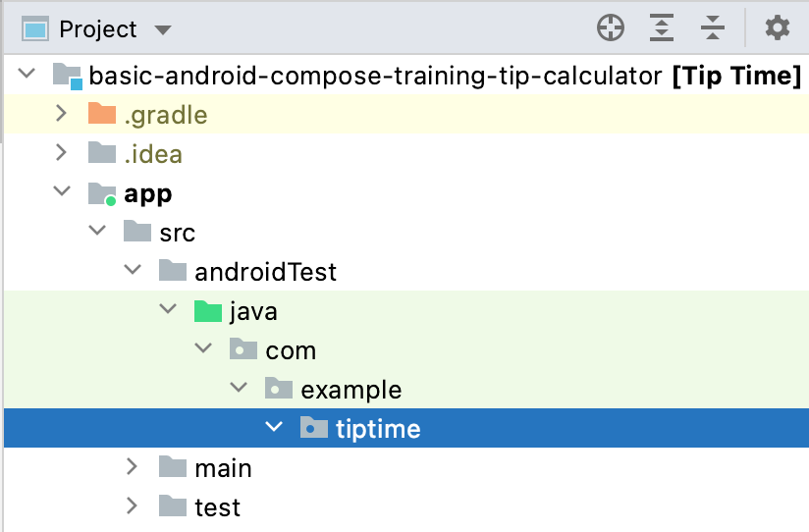Expand the .idea folder

(61, 154)
